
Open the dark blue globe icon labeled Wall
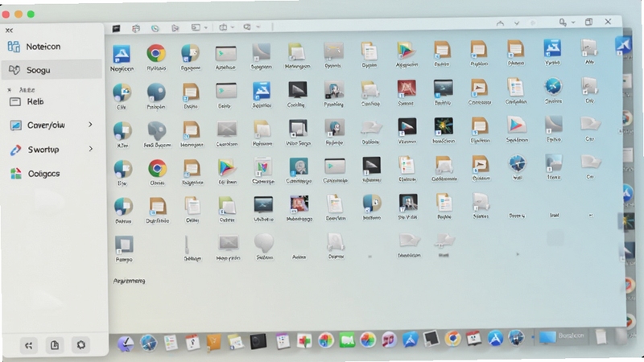(x=517, y=164)
